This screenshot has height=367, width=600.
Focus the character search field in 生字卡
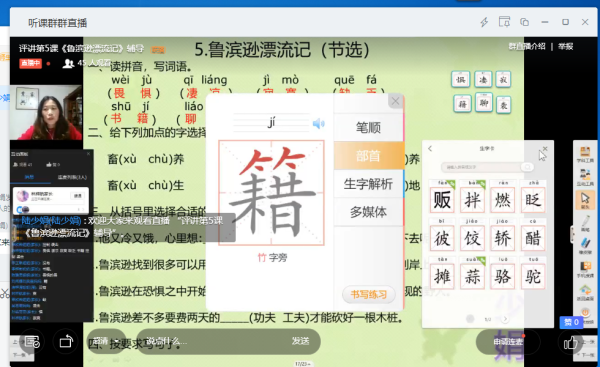[x=481, y=167]
